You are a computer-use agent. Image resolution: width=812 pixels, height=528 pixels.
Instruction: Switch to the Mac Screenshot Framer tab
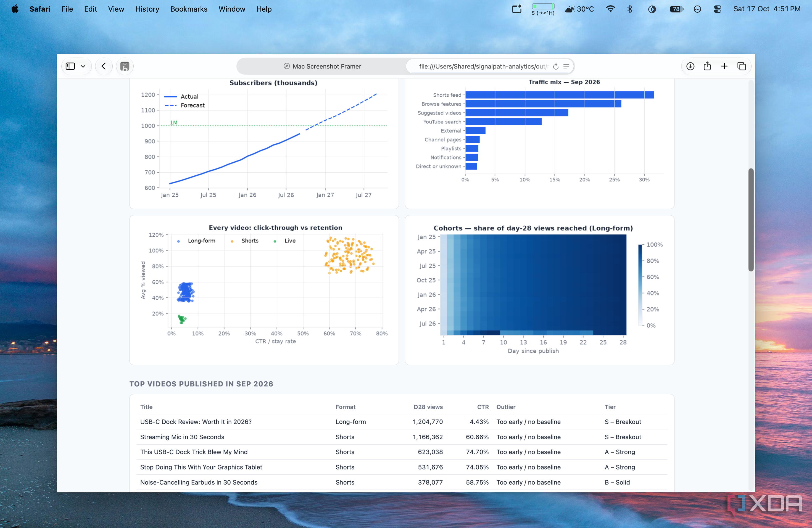point(322,66)
